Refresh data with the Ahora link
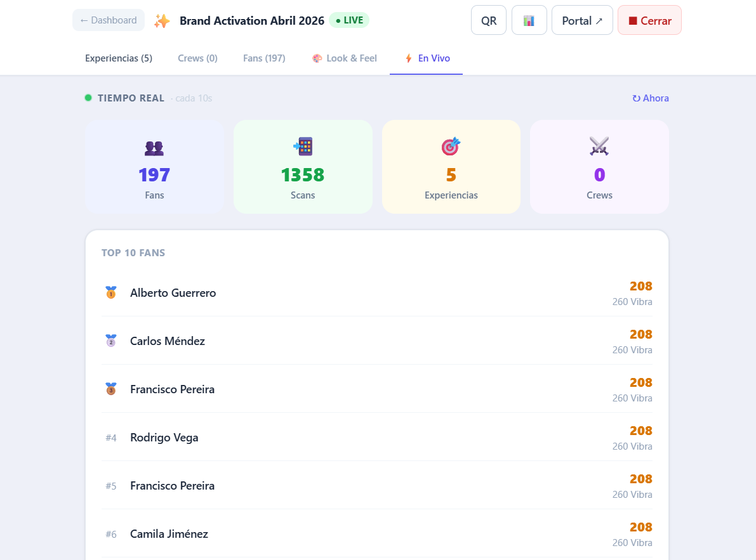This screenshot has height=560, width=756. 651,98
